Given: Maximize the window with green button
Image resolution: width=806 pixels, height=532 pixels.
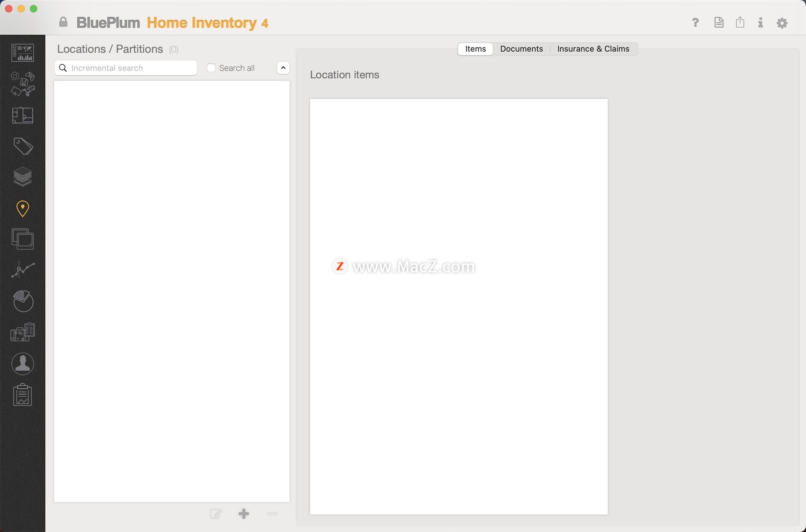Looking at the screenshot, I should coord(34,9).
